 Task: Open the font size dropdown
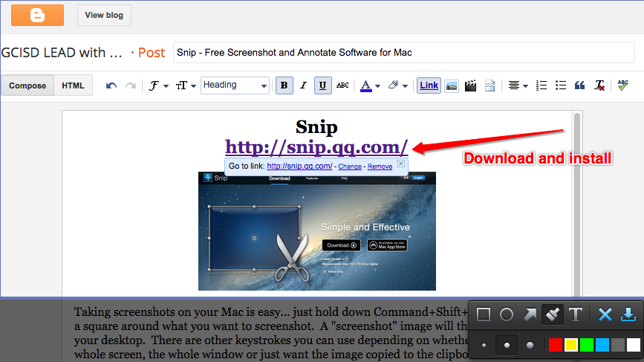pos(186,85)
